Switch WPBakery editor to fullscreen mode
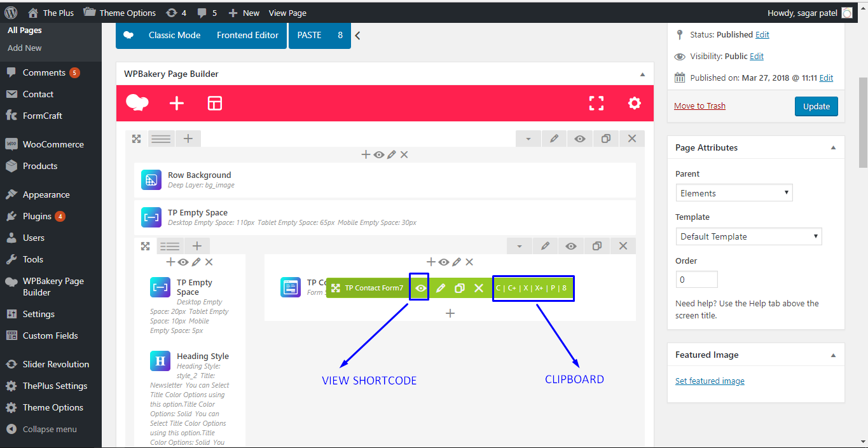The width and height of the screenshot is (868, 448). 596,103
